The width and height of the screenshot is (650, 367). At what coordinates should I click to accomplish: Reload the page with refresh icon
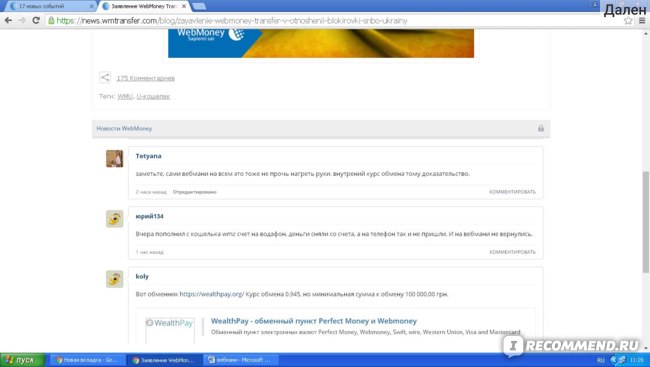[x=36, y=20]
